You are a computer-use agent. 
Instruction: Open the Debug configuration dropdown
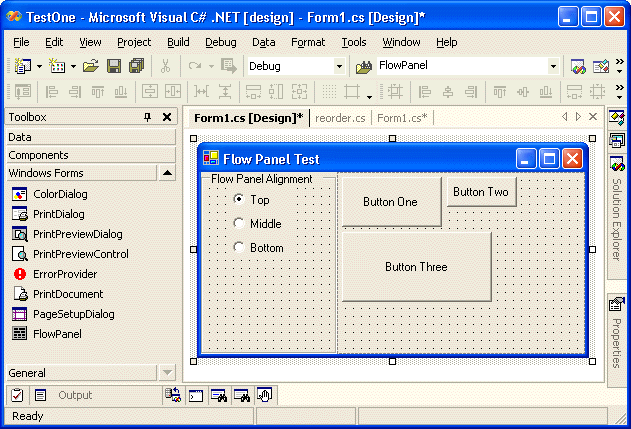click(x=339, y=66)
